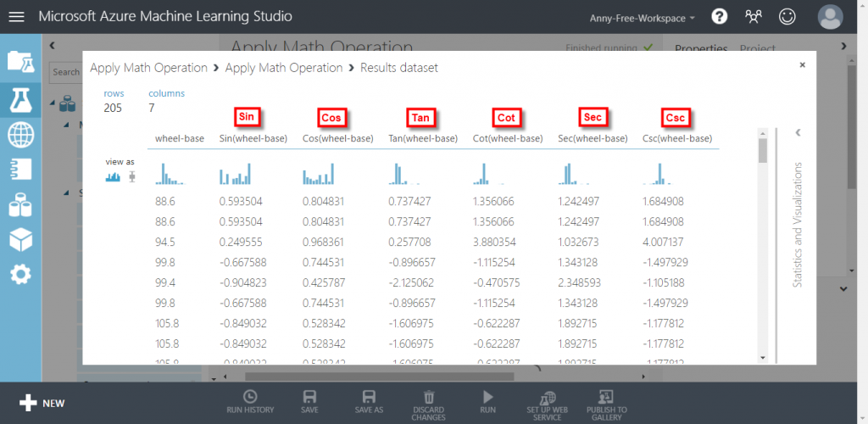Click the smiley feedback icon
The image size is (868, 424).
(x=787, y=17)
